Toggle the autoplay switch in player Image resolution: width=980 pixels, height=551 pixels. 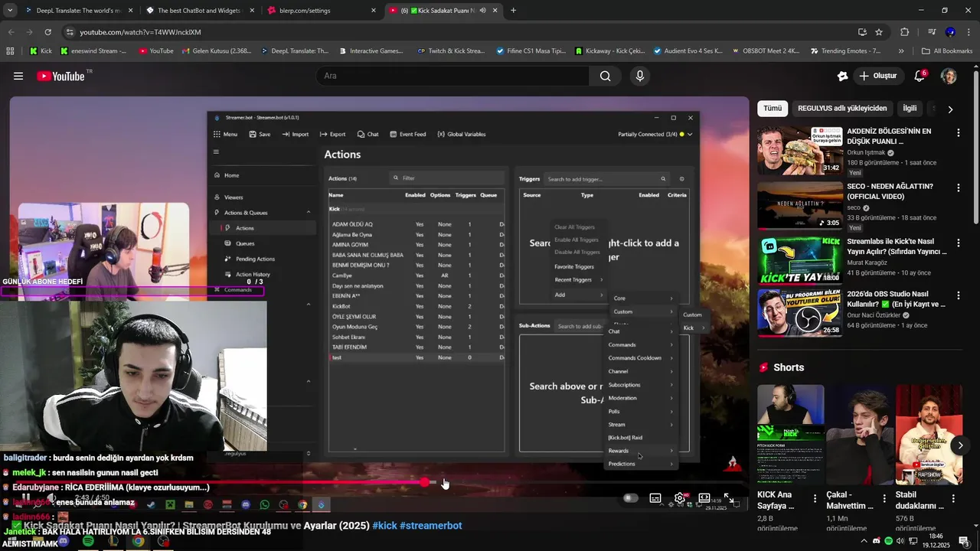coord(630,498)
